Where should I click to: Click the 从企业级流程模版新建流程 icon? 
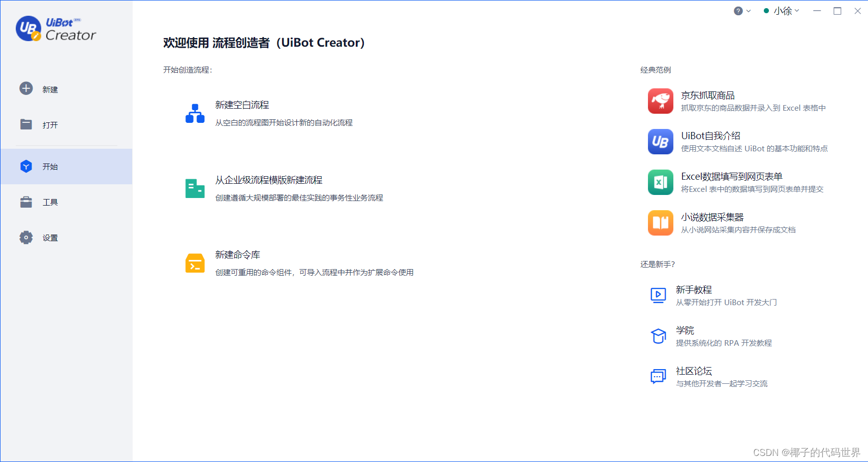[195, 188]
